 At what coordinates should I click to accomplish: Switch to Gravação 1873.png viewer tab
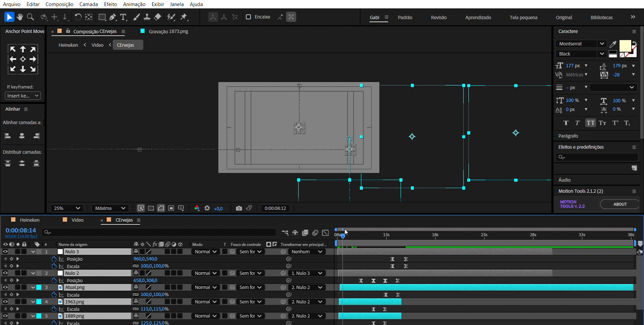168,31
